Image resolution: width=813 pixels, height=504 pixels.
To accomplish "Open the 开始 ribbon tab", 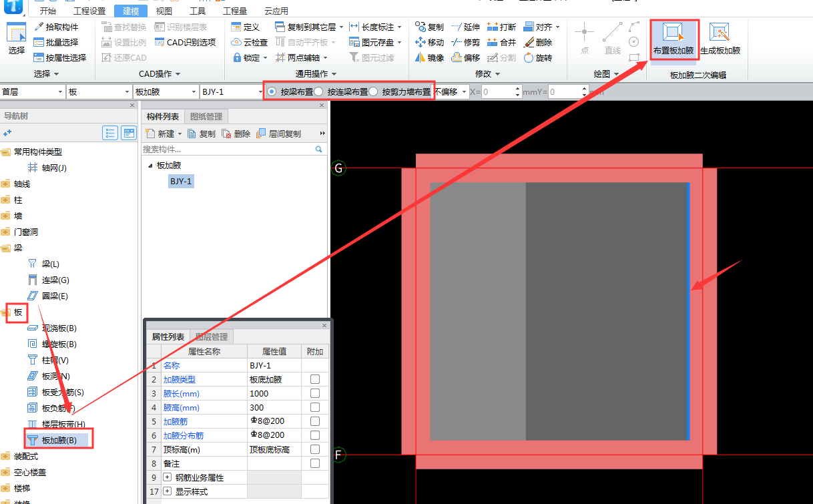I will coord(48,11).
